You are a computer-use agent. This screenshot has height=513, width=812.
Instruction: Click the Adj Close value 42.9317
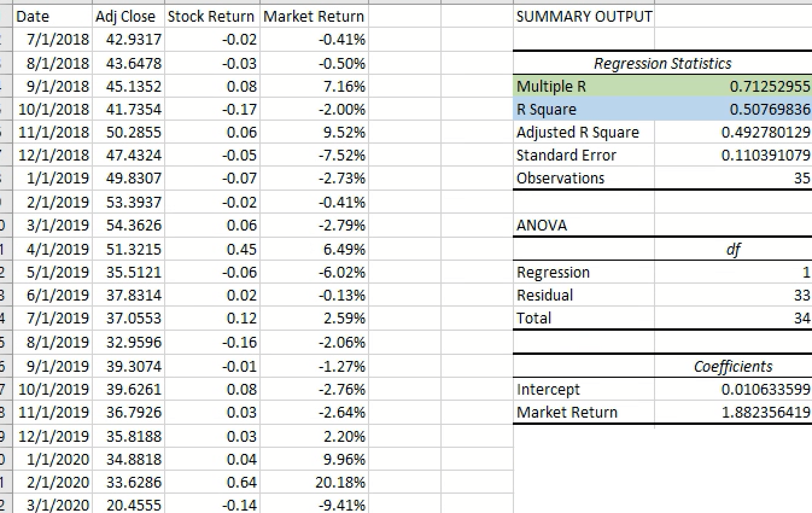pyautogui.click(x=128, y=40)
